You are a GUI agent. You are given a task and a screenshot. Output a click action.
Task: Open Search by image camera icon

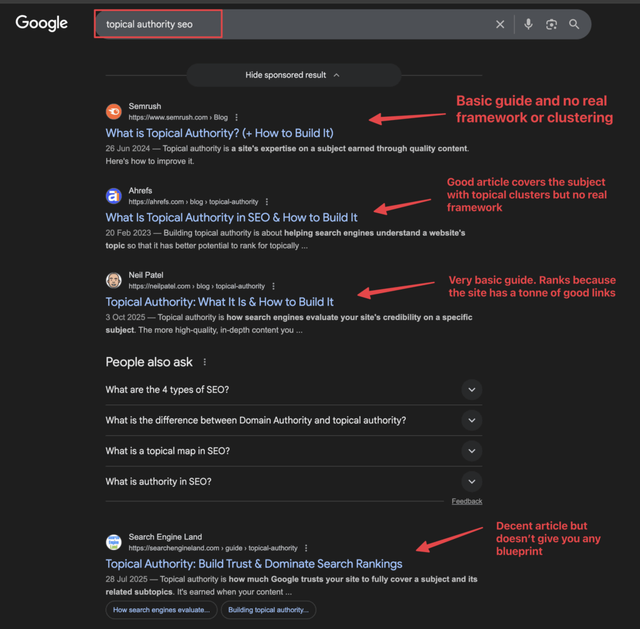pos(551,24)
